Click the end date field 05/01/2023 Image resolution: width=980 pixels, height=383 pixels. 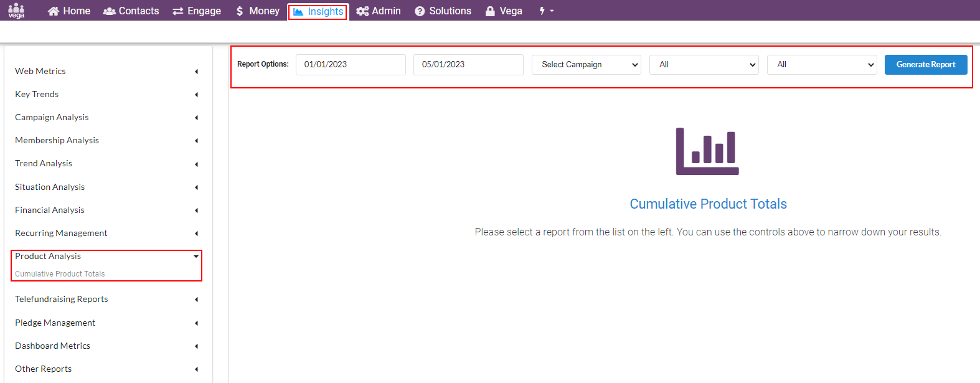(x=468, y=65)
